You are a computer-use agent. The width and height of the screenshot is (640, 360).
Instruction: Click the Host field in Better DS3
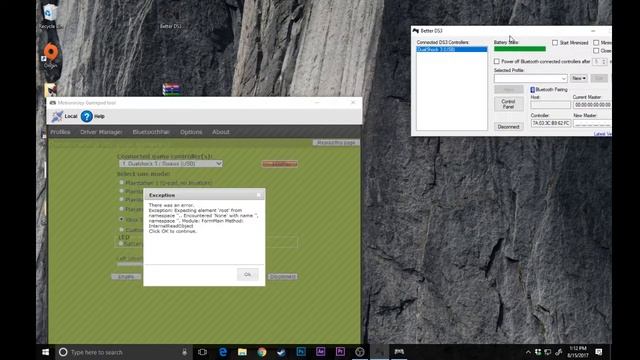pyautogui.click(x=550, y=105)
